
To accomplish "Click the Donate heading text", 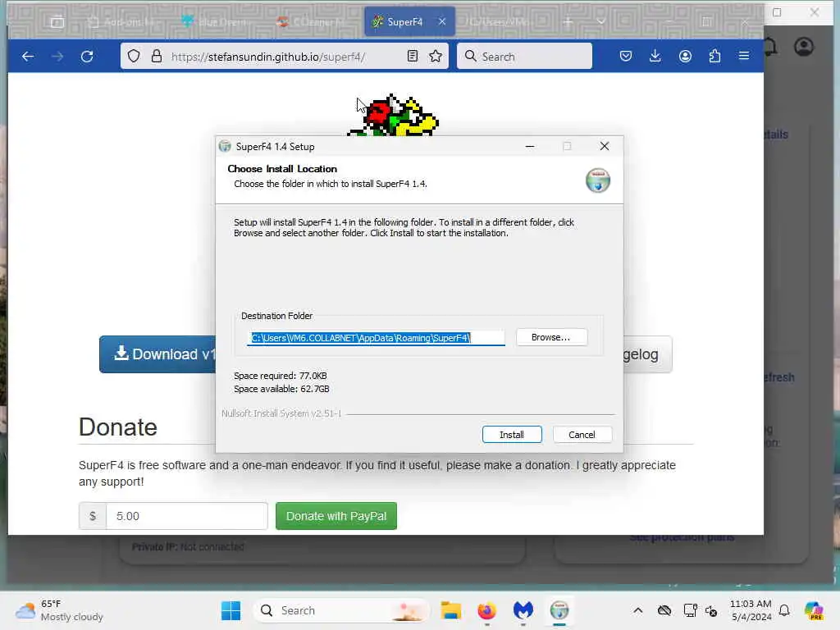I will click(x=118, y=427).
